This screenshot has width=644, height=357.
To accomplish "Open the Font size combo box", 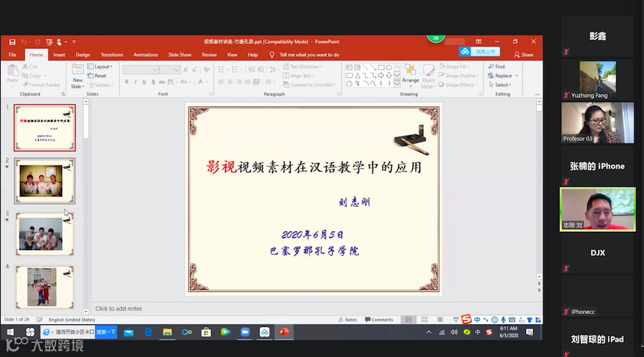I will tap(170, 70).
